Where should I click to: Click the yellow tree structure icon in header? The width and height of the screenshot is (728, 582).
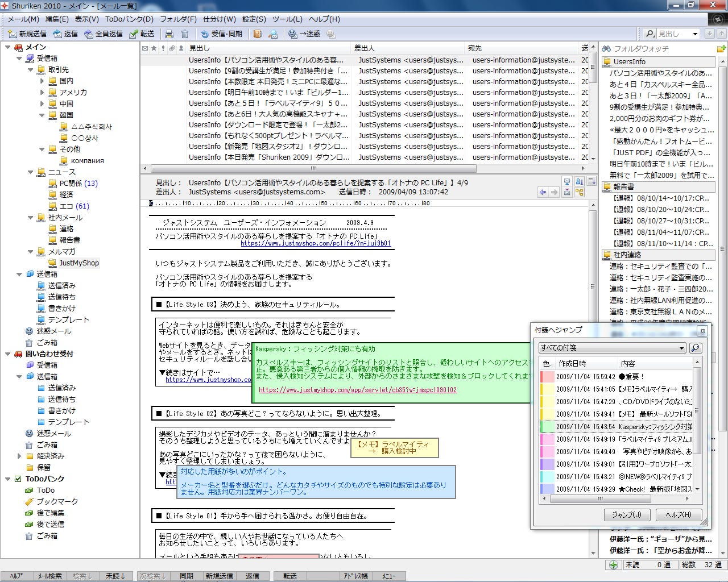580,193
